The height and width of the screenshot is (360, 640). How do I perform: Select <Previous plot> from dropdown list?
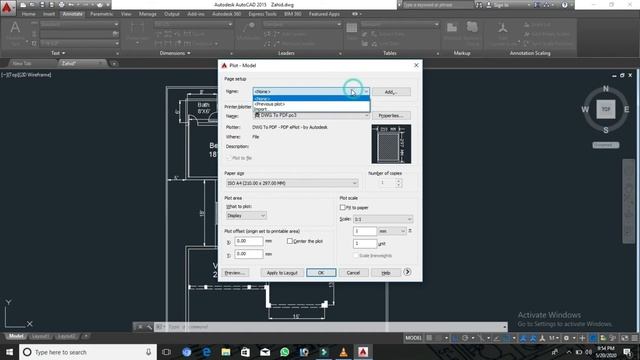311,104
